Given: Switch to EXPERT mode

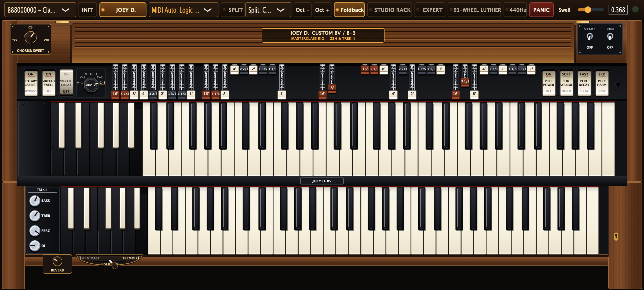Looking at the screenshot, I should coord(430,10).
